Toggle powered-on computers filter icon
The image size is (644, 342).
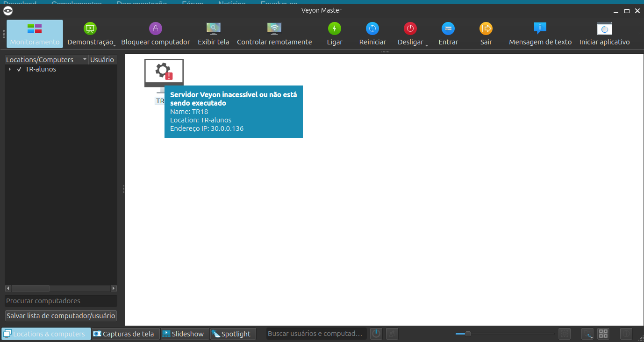(376, 334)
